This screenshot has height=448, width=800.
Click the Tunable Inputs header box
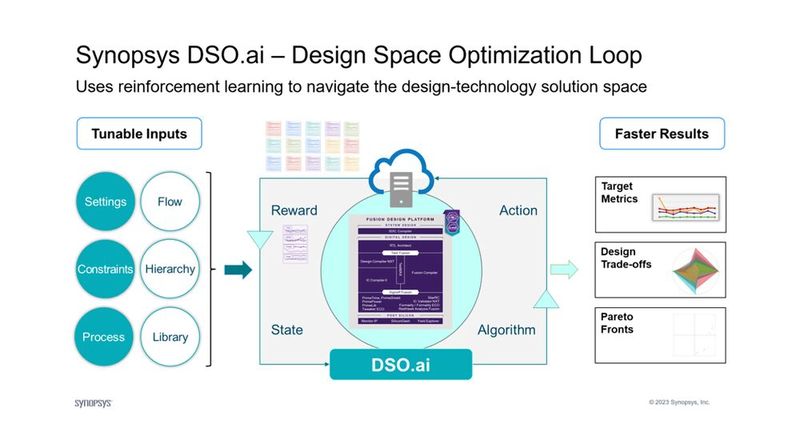(x=139, y=134)
